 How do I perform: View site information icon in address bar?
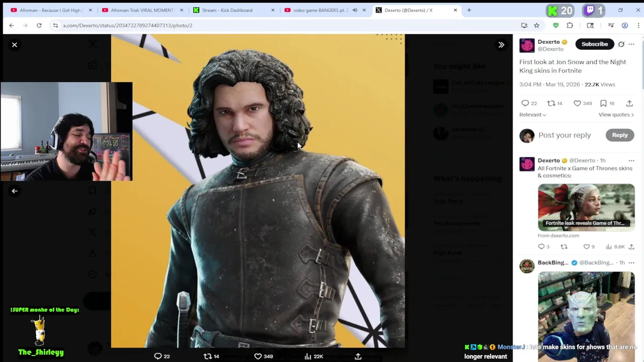tap(55, 25)
